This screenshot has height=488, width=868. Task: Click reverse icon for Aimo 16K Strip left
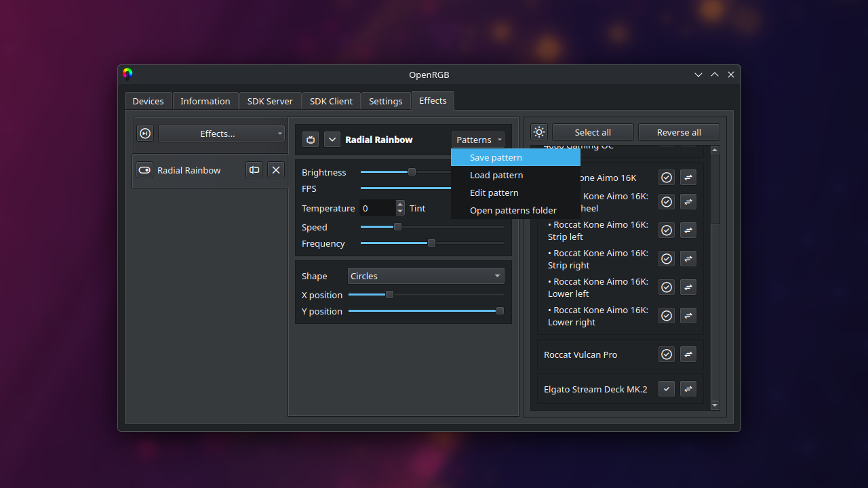point(688,230)
